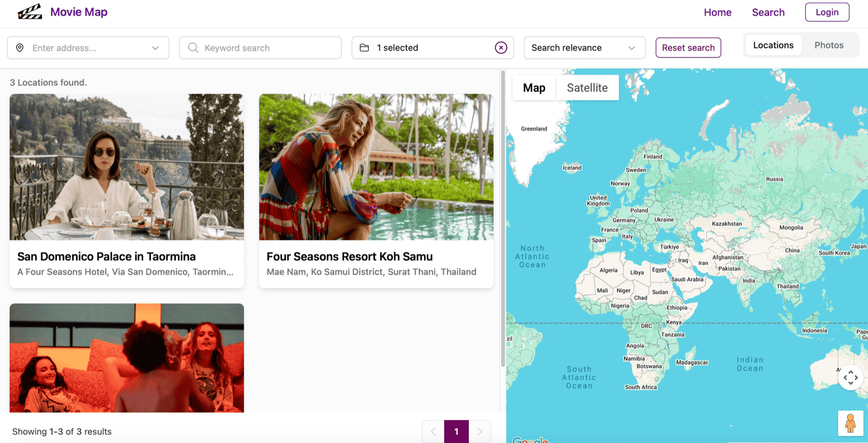Viewport: 868px width, 443px height.
Task: Click the Street View pegman icon
Action: coord(851,423)
